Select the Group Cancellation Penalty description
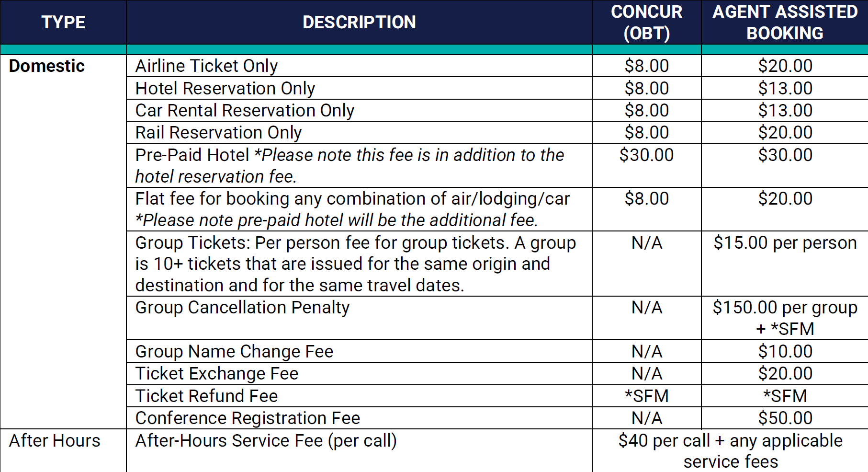The height and width of the screenshot is (472, 868). coord(242,308)
